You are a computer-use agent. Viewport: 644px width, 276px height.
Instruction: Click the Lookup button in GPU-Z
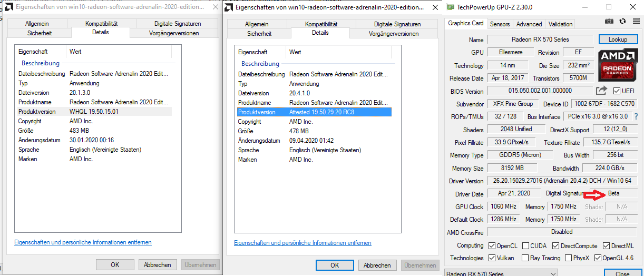(x=618, y=40)
